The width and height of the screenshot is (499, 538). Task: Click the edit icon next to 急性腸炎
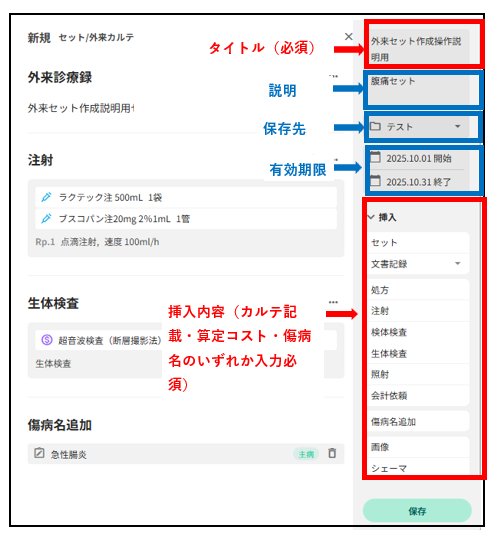pyautogui.click(x=39, y=453)
